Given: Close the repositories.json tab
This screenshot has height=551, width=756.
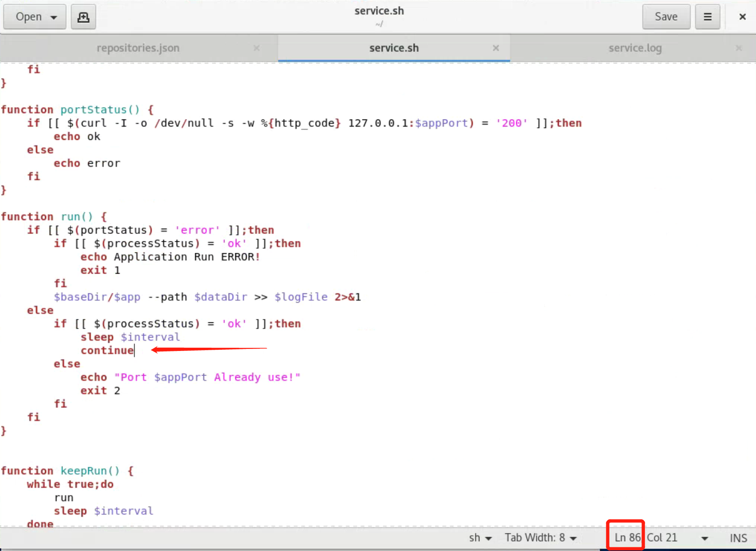Looking at the screenshot, I should 256,48.
